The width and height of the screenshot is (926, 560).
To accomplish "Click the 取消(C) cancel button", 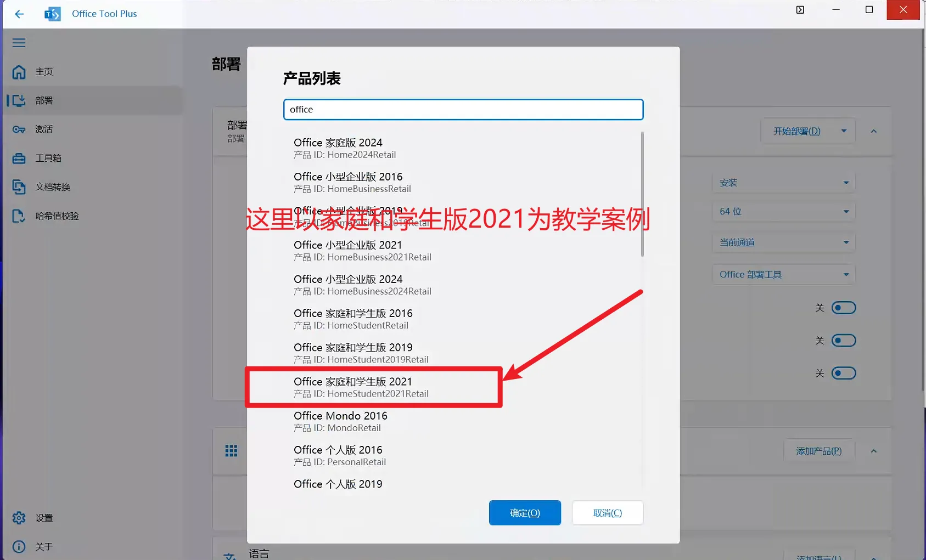I will 608,513.
